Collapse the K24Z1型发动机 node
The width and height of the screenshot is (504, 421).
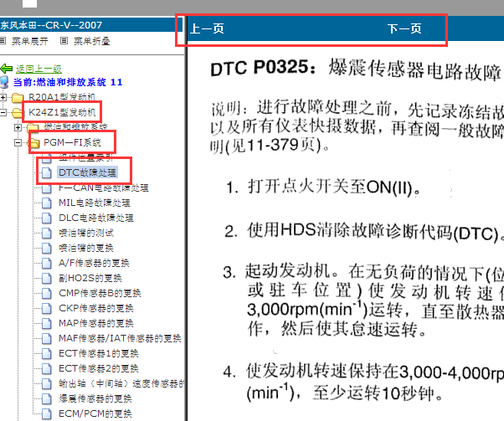coord(3,112)
